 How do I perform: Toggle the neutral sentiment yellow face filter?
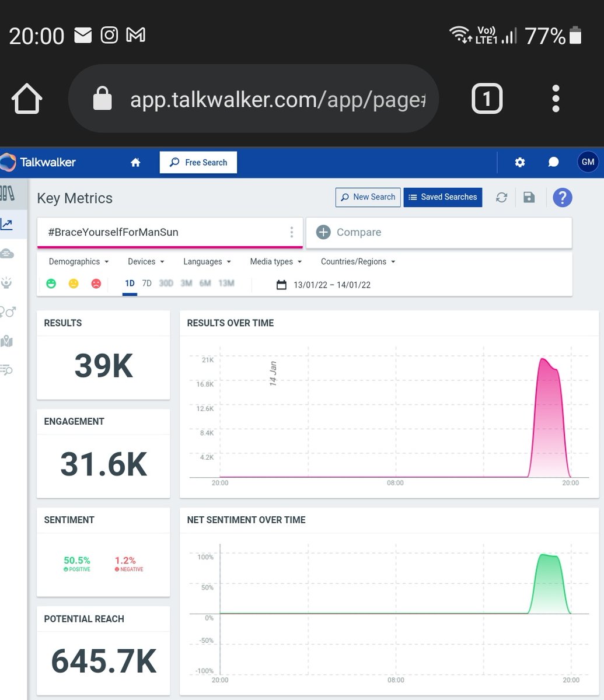(74, 283)
